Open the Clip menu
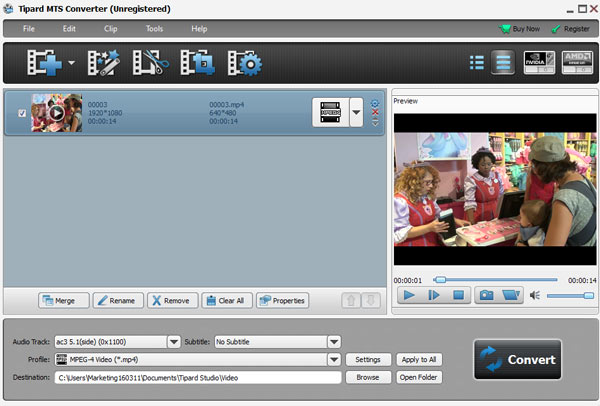 click(x=111, y=29)
